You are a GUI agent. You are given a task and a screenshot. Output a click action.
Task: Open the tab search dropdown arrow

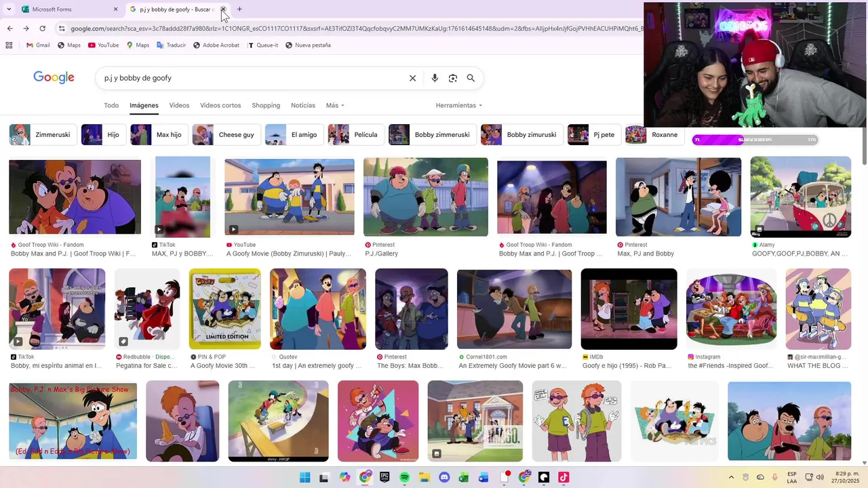pyautogui.click(x=9, y=9)
